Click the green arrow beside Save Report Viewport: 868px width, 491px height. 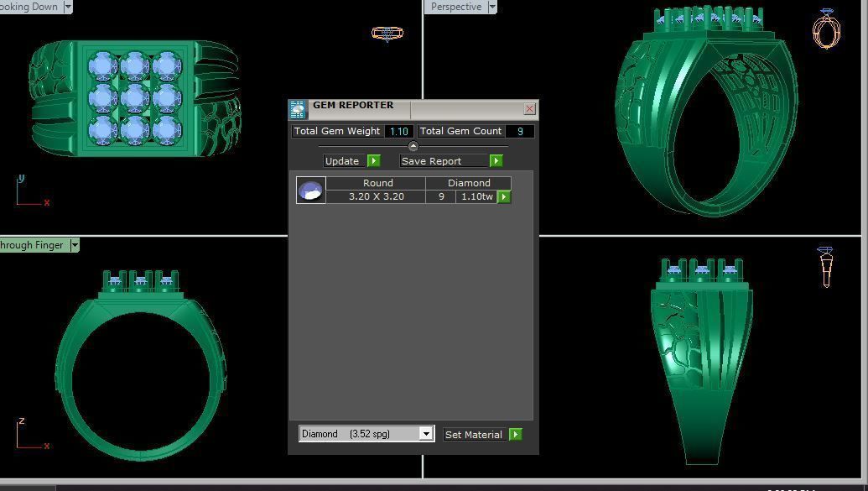tap(496, 160)
